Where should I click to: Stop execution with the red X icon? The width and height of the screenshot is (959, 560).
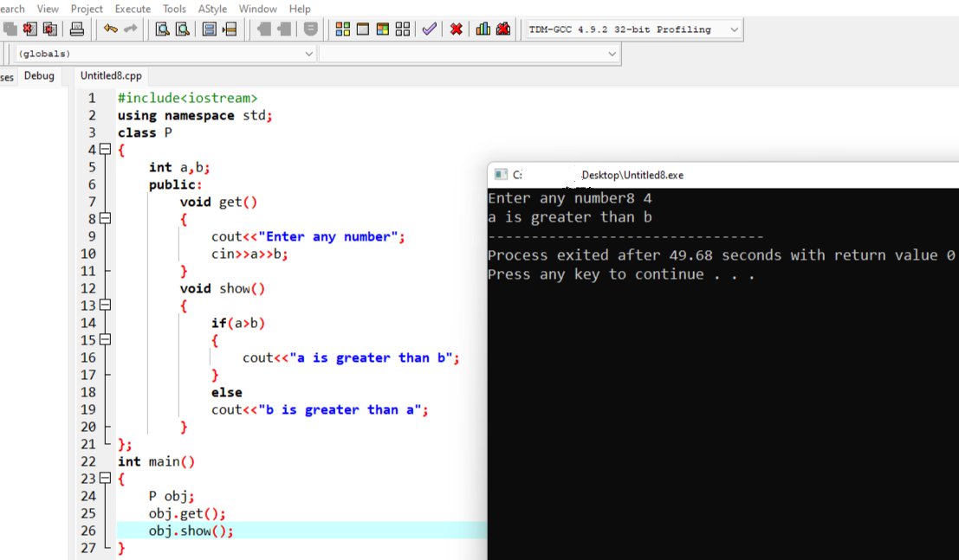(x=457, y=29)
